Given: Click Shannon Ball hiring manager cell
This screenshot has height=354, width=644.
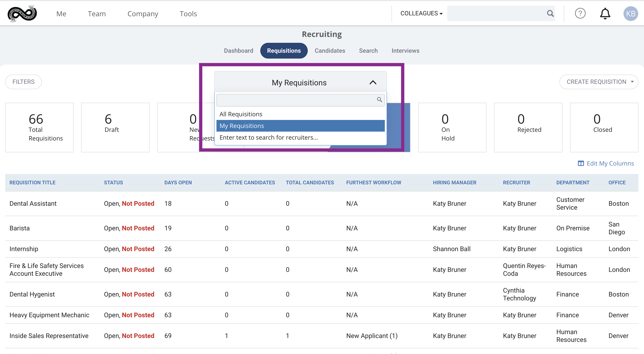Looking at the screenshot, I should [x=451, y=249].
